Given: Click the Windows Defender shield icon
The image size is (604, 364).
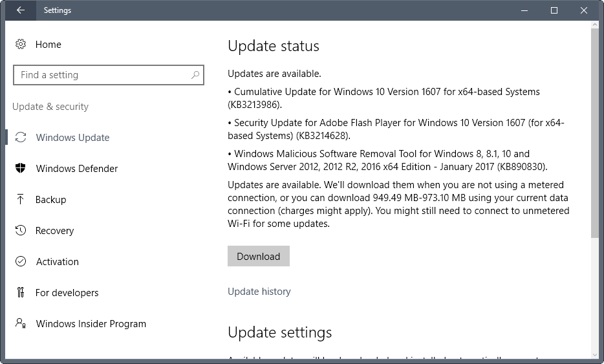Looking at the screenshot, I should click(x=21, y=168).
